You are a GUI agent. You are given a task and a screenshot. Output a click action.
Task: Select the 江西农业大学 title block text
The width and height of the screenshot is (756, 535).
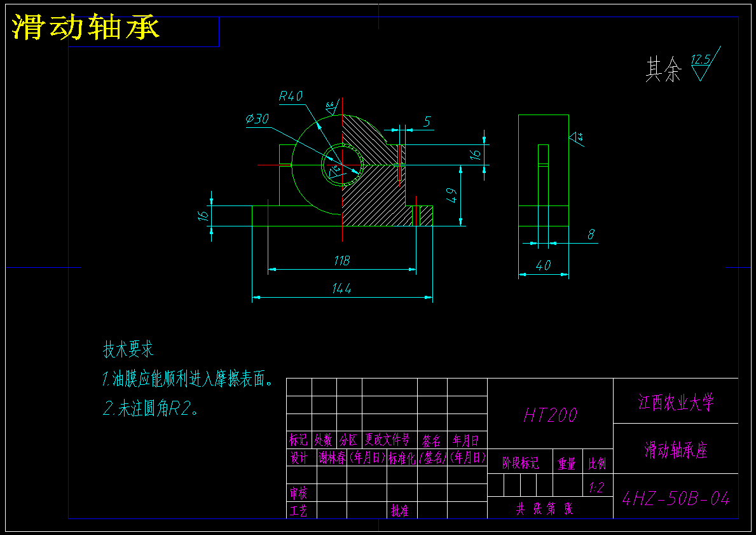676,402
